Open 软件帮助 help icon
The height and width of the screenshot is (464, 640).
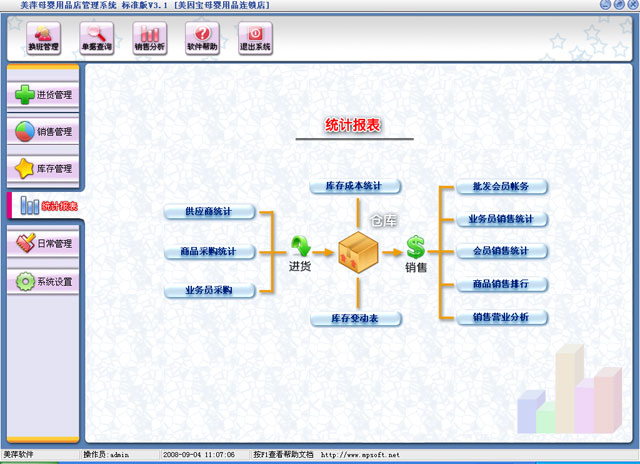coord(202,38)
